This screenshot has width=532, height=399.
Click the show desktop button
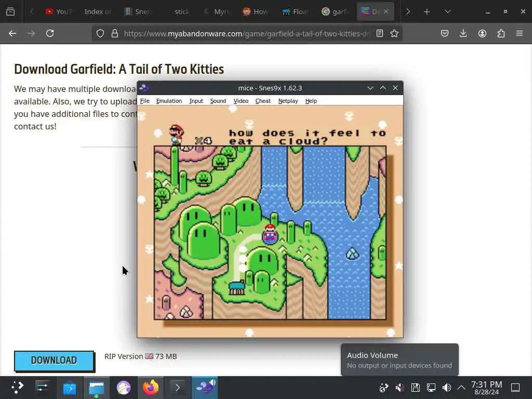[x=515, y=388]
